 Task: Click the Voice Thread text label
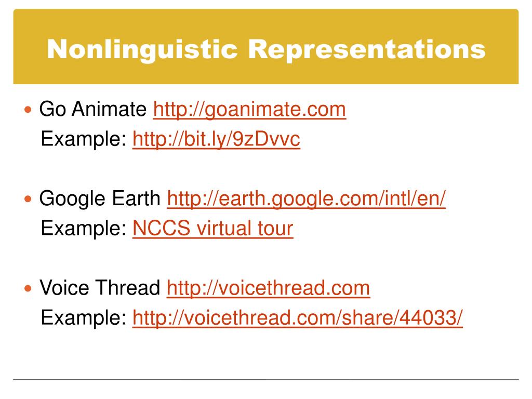pos(100,288)
